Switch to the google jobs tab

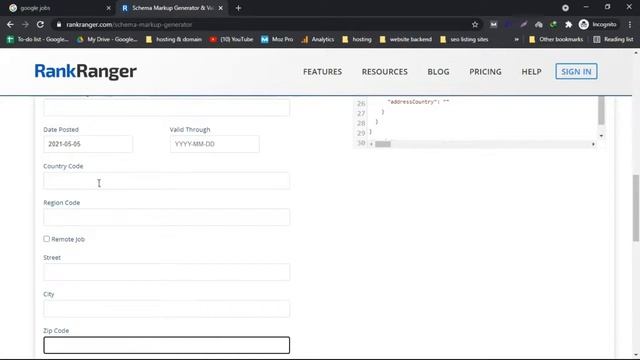pos(59,8)
